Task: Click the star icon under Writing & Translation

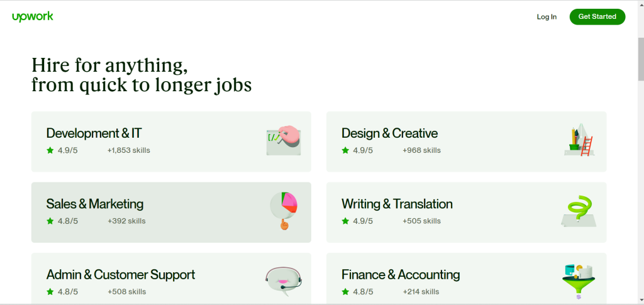Action: [x=345, y=221]
